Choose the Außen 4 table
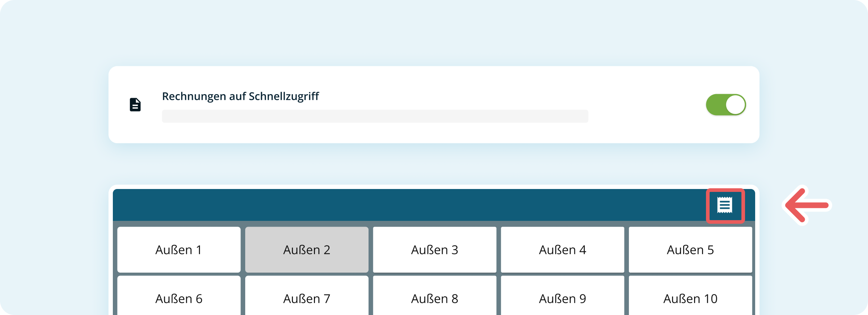Viewport: 868px width, 315px height. [562, 250]
